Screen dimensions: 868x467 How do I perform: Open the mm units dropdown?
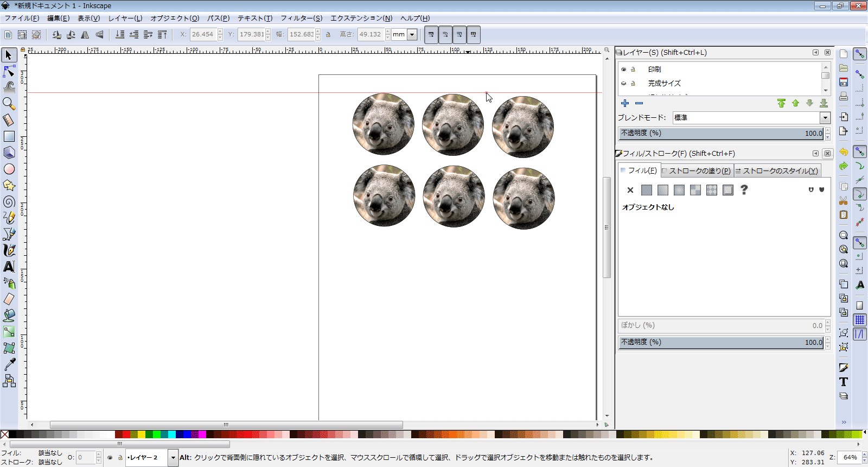coord(412,35)
